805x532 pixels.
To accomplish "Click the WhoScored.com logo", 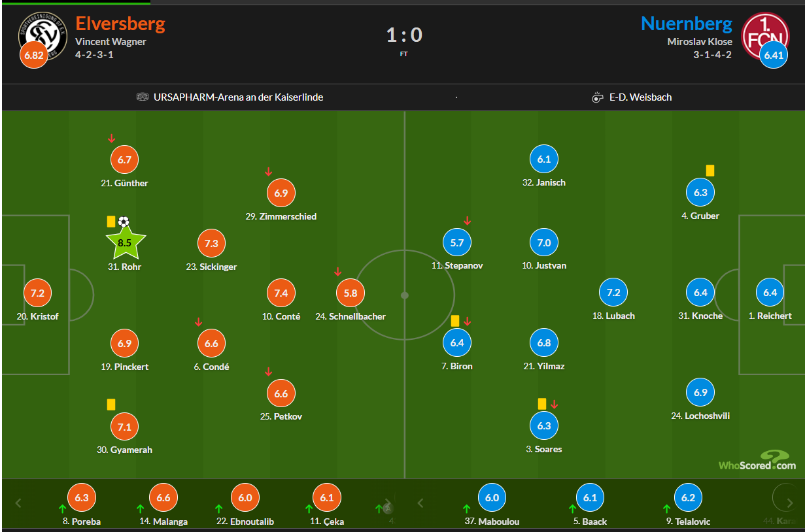I will tap(757, 461).
